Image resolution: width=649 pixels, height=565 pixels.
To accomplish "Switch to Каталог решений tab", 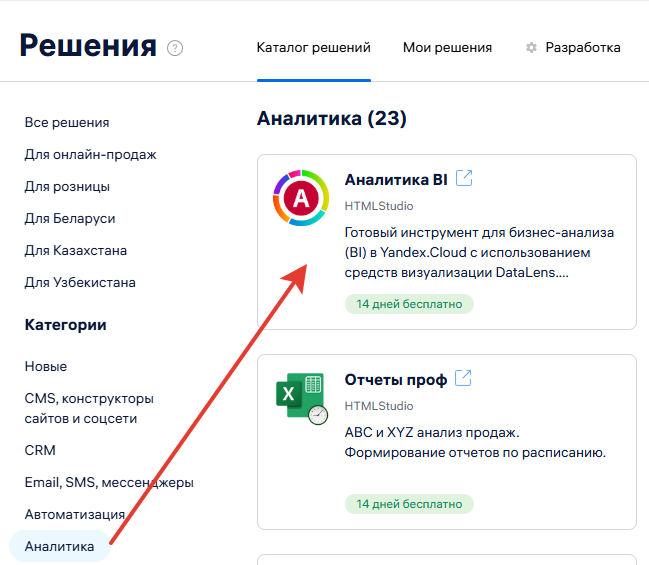I will tap(313, 48).
